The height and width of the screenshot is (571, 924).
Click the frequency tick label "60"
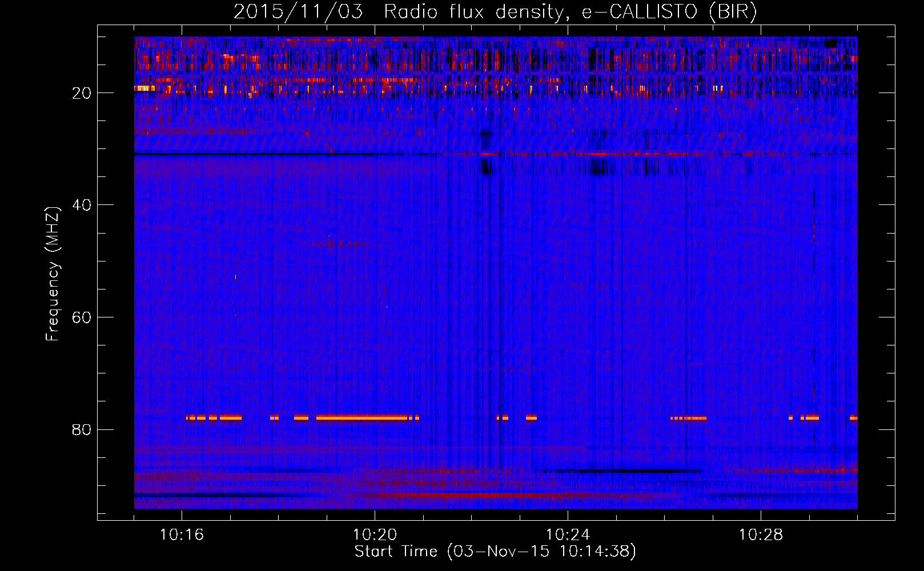[82, 317]
